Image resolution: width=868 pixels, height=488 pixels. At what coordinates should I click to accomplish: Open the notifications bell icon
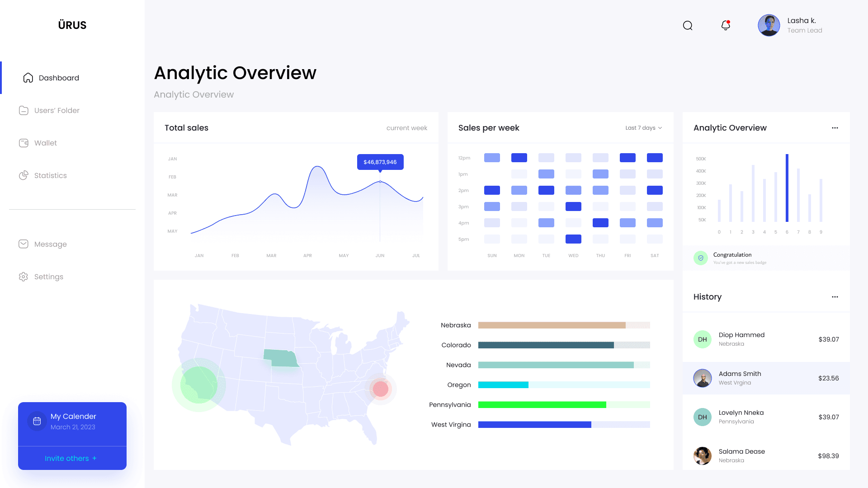point(726,25)
